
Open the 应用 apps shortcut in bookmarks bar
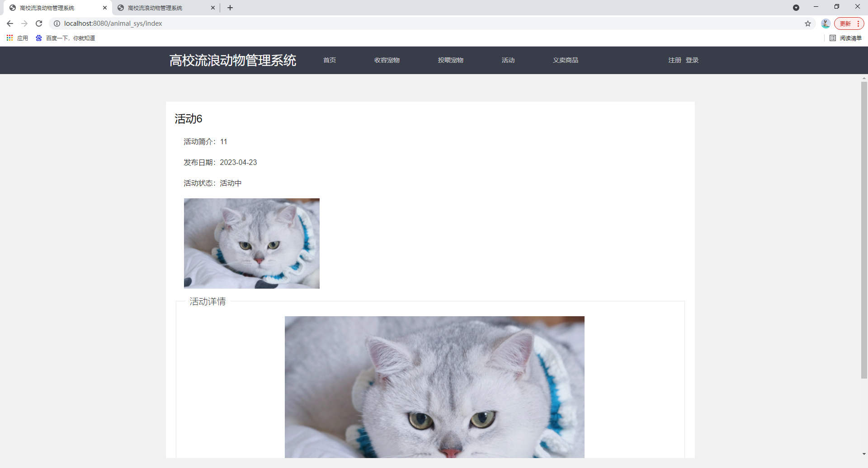17,38
